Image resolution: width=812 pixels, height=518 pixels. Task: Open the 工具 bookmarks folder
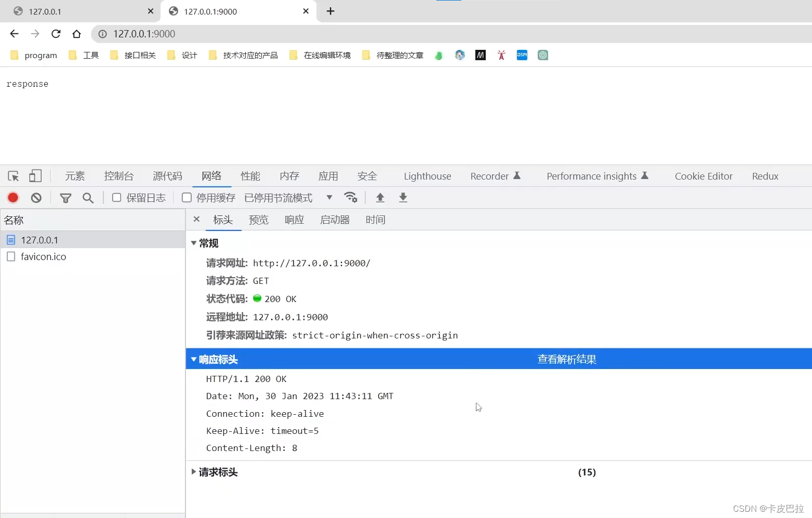(84, 55)
